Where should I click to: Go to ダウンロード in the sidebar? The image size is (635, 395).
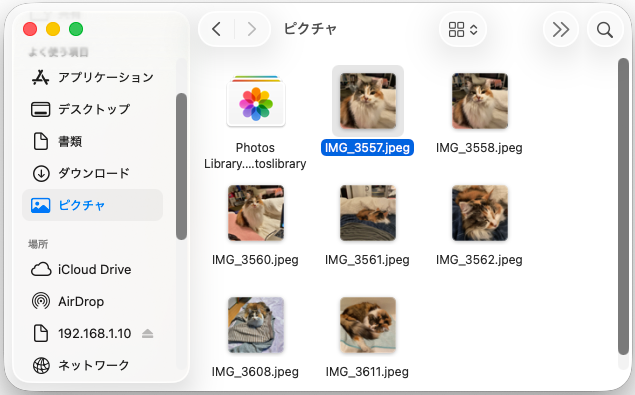point(93,173)
